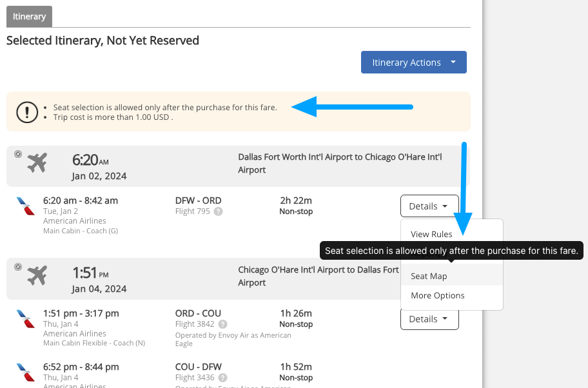Open help icon next to Flight 3436
Image resolution: width=588 pixels, height=388 pixels.
[223, 378]
